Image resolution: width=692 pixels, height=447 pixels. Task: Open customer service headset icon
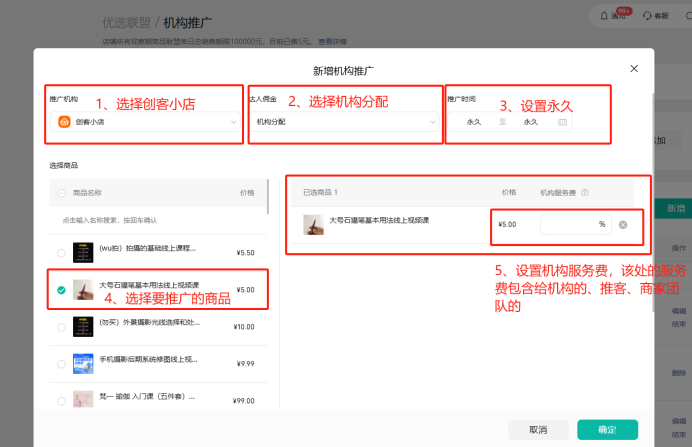click(x=648, y=15)
